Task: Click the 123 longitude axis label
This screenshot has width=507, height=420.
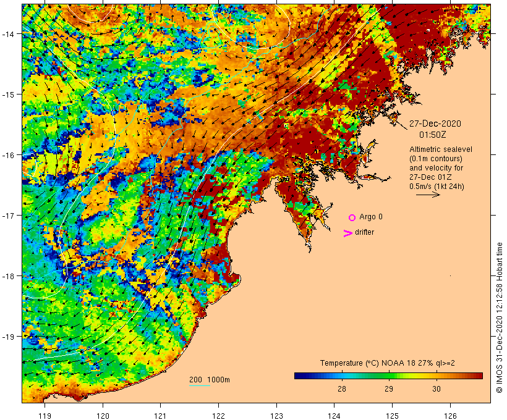Action: click(276, 416)
